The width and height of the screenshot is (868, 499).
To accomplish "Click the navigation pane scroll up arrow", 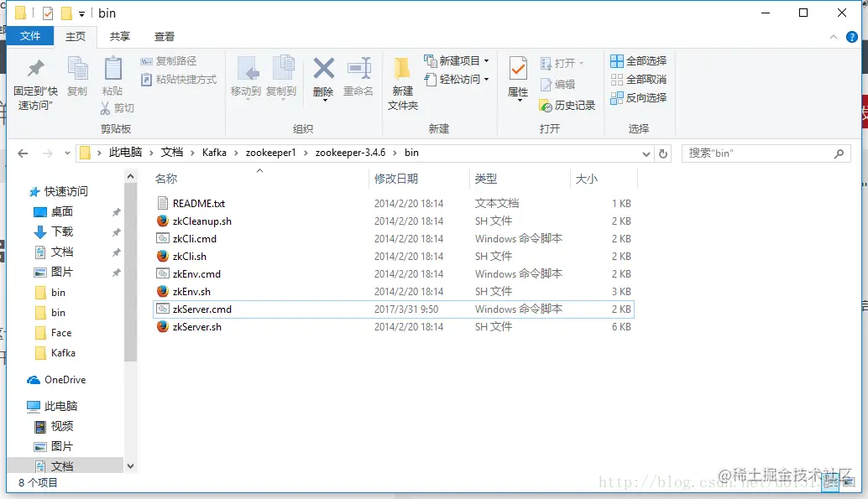I will (x=131, y=176).
